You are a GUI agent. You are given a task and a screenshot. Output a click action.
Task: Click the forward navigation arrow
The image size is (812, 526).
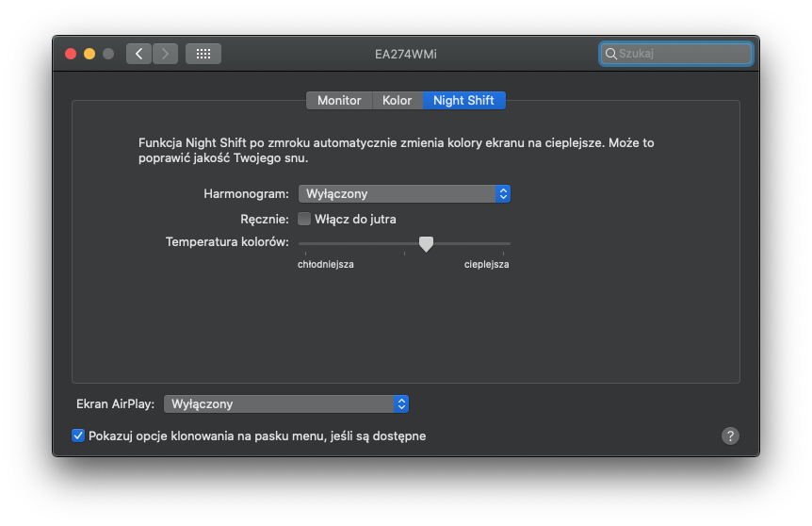coord(166,54)
